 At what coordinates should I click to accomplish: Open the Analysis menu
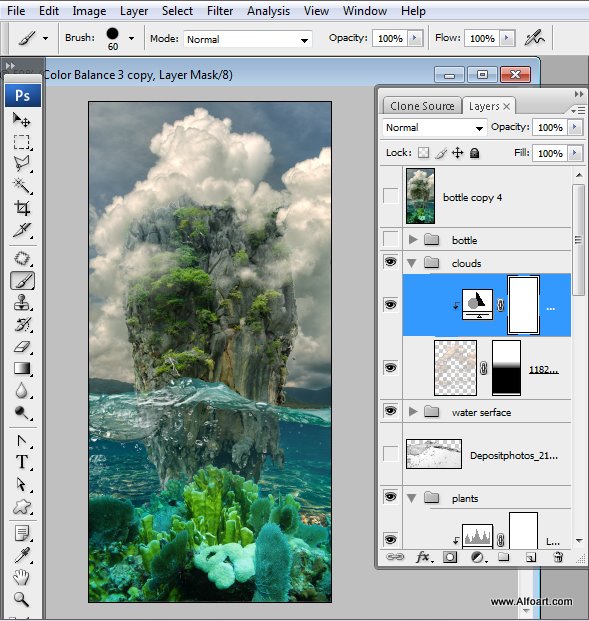(x=268, y=11)
